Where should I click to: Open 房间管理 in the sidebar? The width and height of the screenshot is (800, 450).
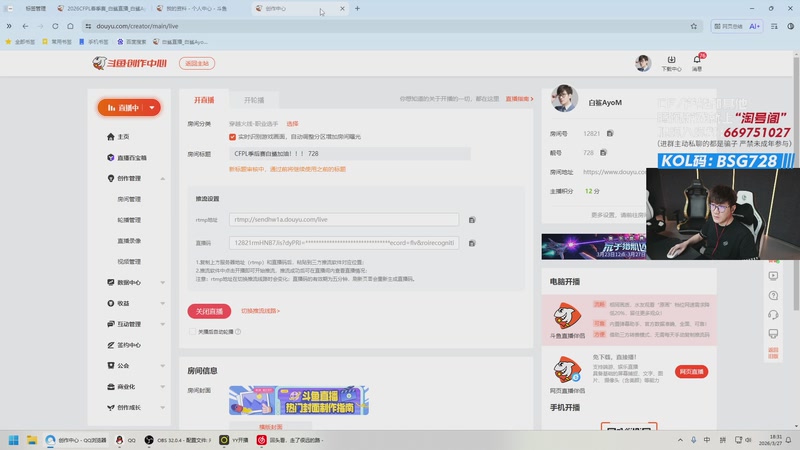pos(129,199)
